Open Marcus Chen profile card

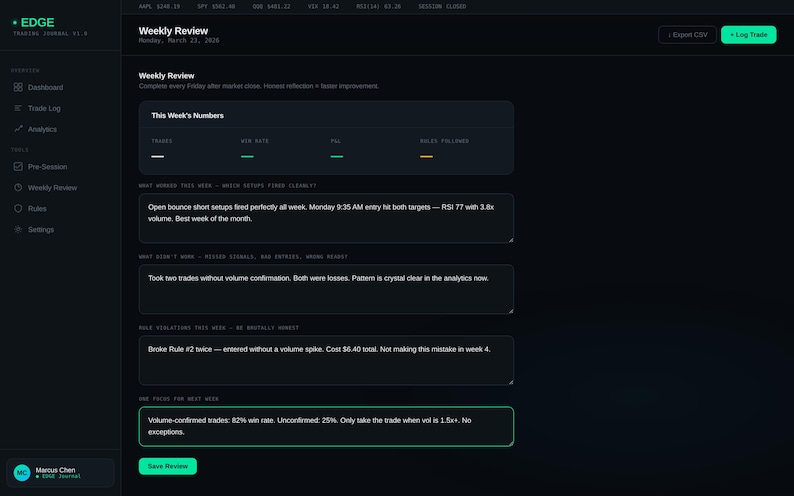click(60, 473)
